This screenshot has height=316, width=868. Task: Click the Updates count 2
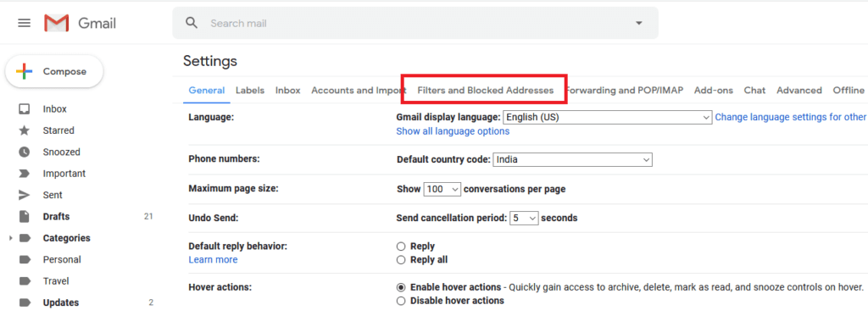(151, 302)
